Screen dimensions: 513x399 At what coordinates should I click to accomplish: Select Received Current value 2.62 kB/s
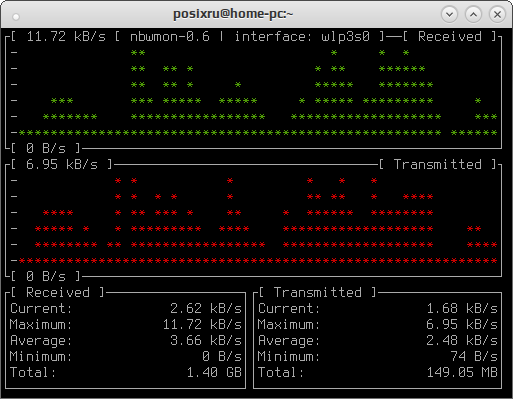pyautogui.click(x=206, y=309)
